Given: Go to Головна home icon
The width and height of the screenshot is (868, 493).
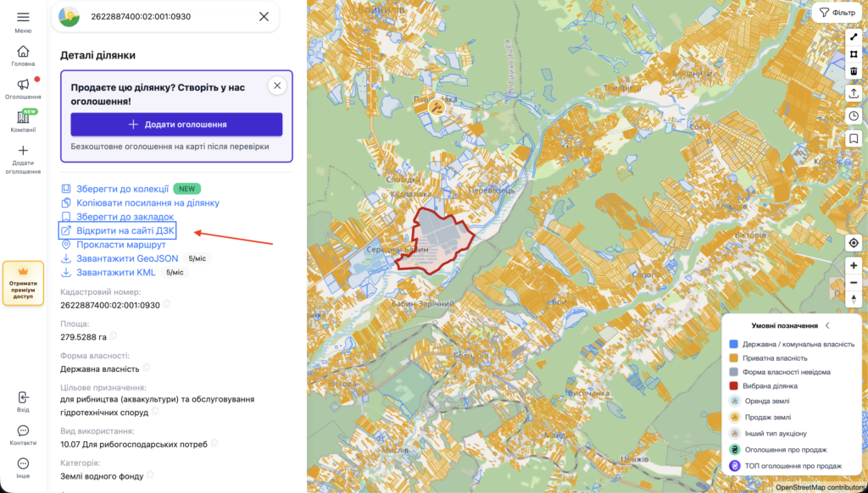Looking at the screenshot, I should 23,52.
